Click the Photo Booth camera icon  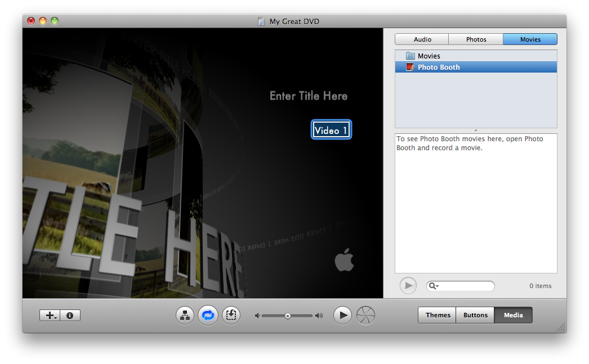(410, 67)
